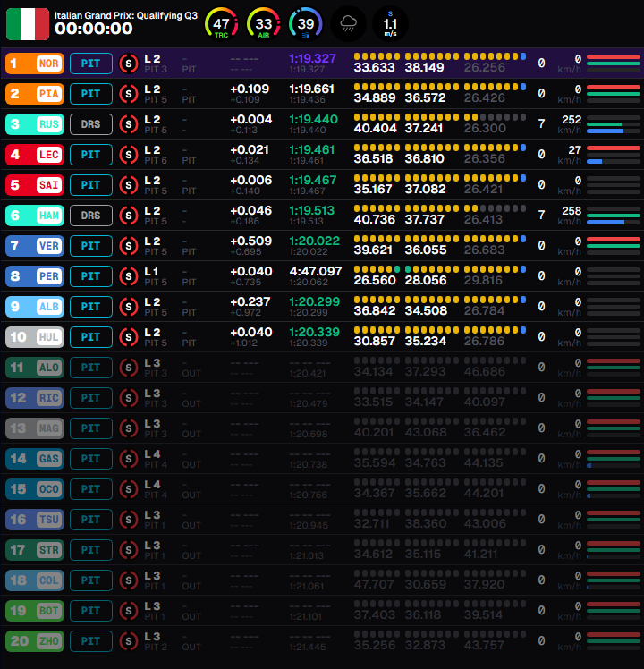The image size is (644, 669).
Task: Click the soft tyre icon for MAG
Action: pyautogui.click(x=129, y=428)
